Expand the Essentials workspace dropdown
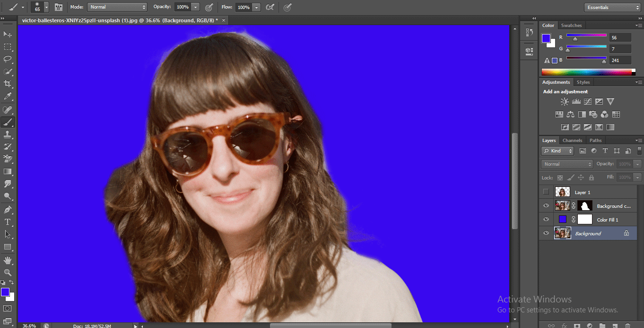The height and width of the screenshot is (328, 644). click(x=612, y=7)
